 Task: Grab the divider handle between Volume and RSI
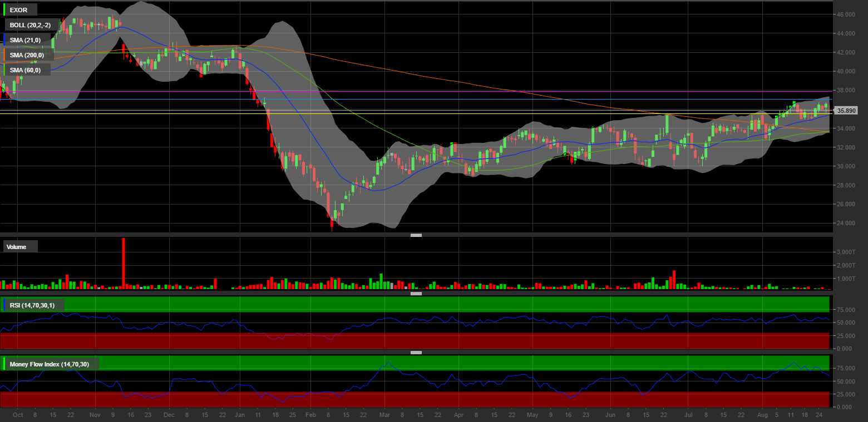point(416,293)
